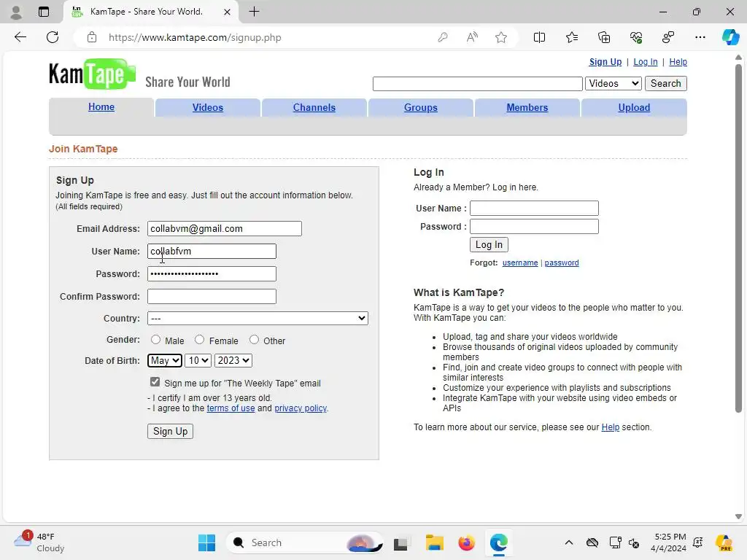Switch to the Upload tab
The image size is (747, 560).
point(634,108)
